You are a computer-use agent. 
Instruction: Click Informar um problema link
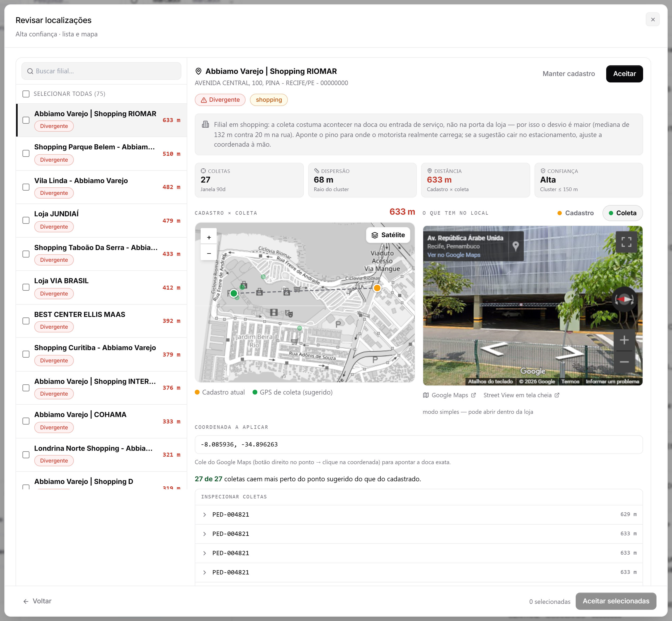612,381
